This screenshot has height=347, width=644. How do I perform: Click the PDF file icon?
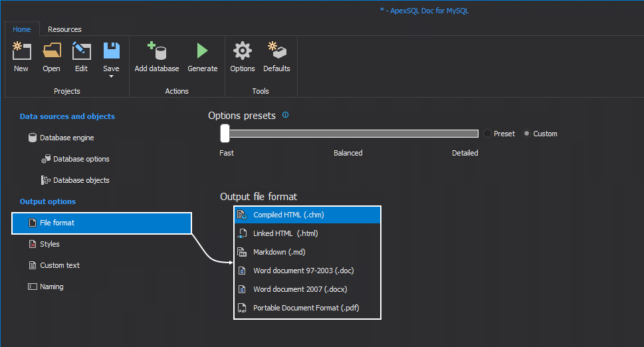[242, 308]
